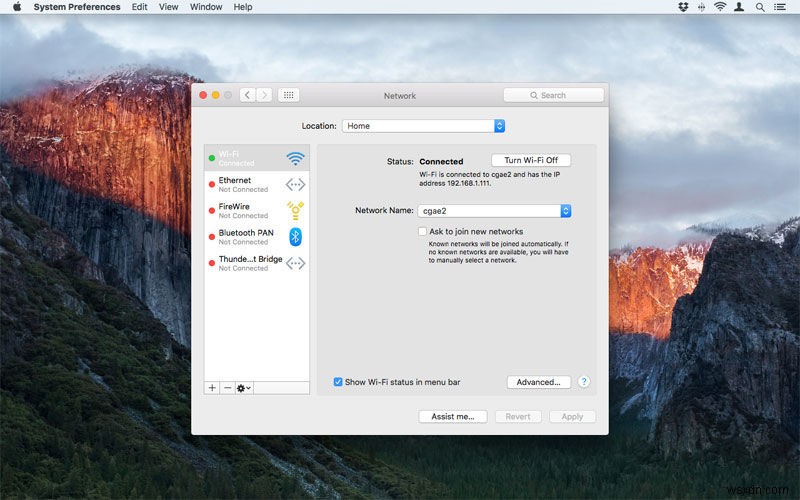Open the Location dropdown set to Home
The height and width of the screenshot is (500, 800).
point(423,126)
